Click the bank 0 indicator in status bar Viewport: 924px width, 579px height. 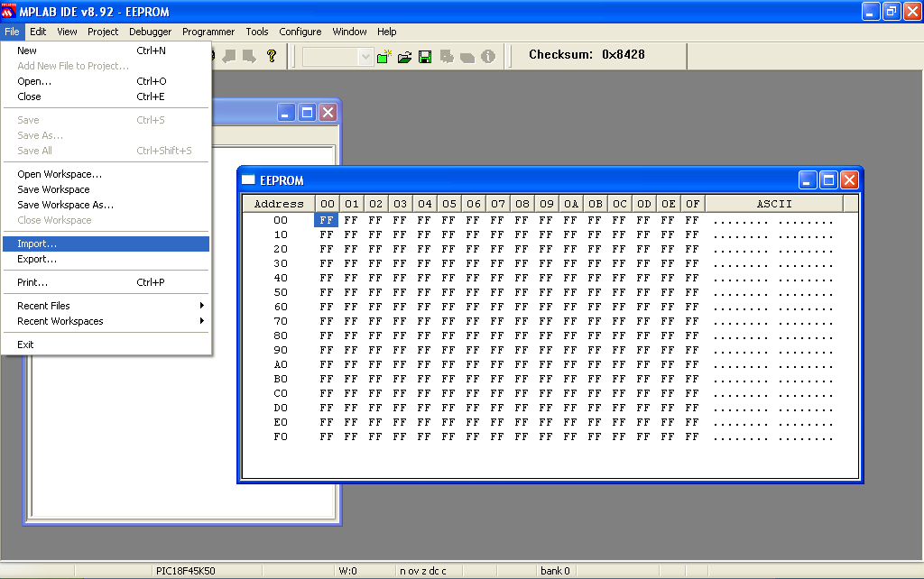(554, 570)
